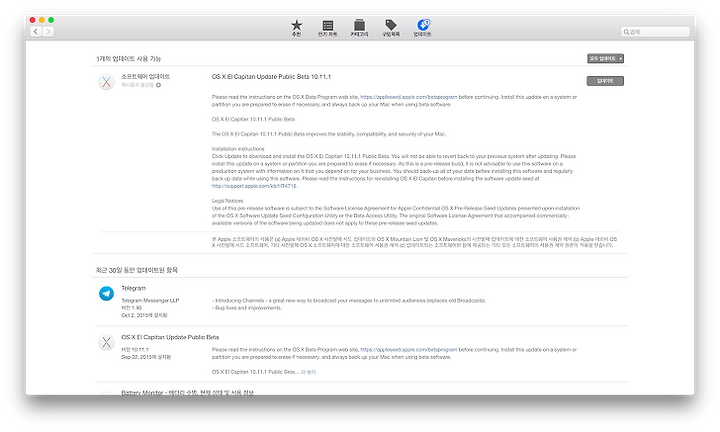The height and width of the screenshot is (432, 720).
Task: Click the 'Telegram Messenger LLP' developer name
Action: (150, 300)
